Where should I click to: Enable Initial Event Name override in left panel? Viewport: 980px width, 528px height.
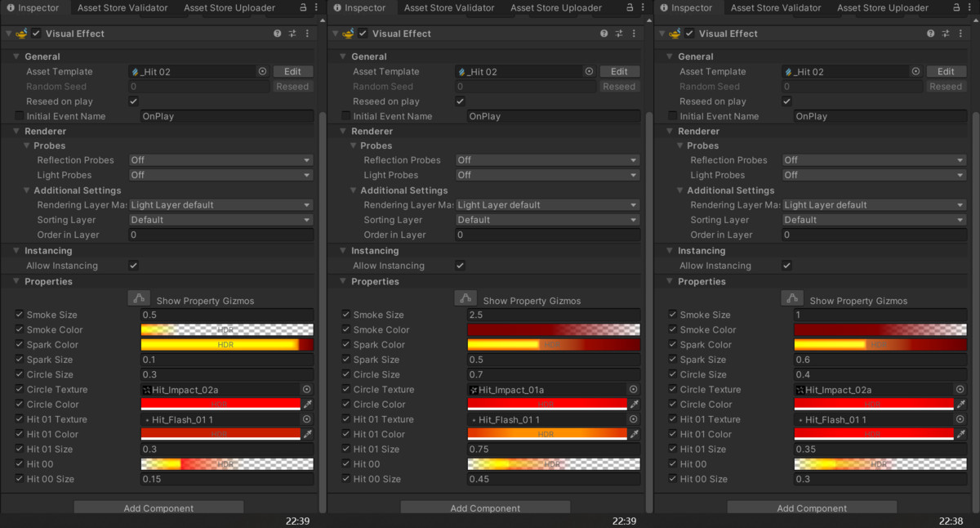pyautogui.click(x=20, y=116)
